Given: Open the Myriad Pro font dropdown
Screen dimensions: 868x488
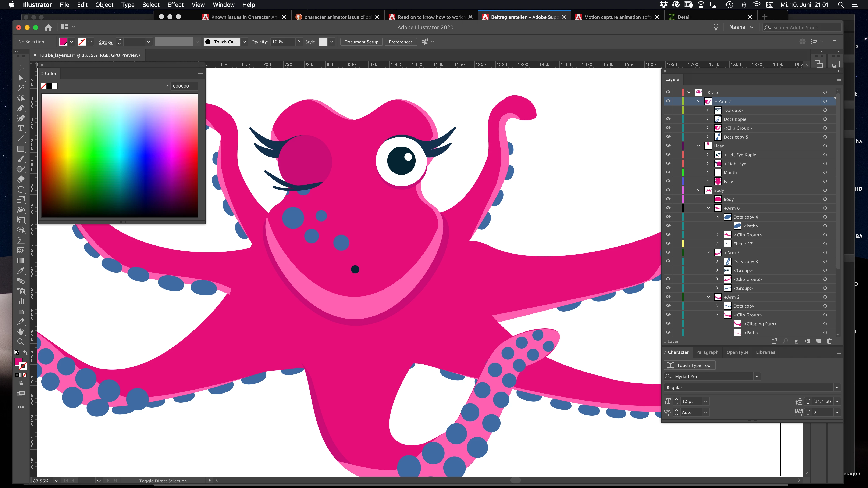Looking at the screenshot, I should click(757, 376).
